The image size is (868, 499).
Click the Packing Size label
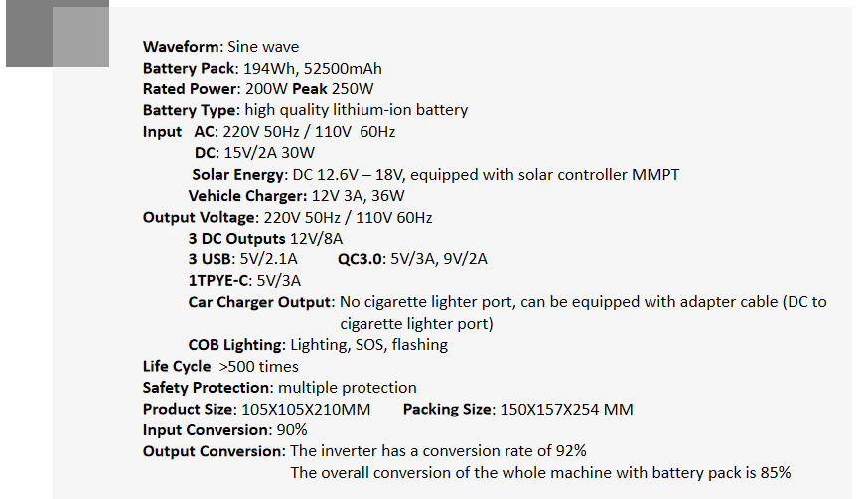tap(447, 409)
